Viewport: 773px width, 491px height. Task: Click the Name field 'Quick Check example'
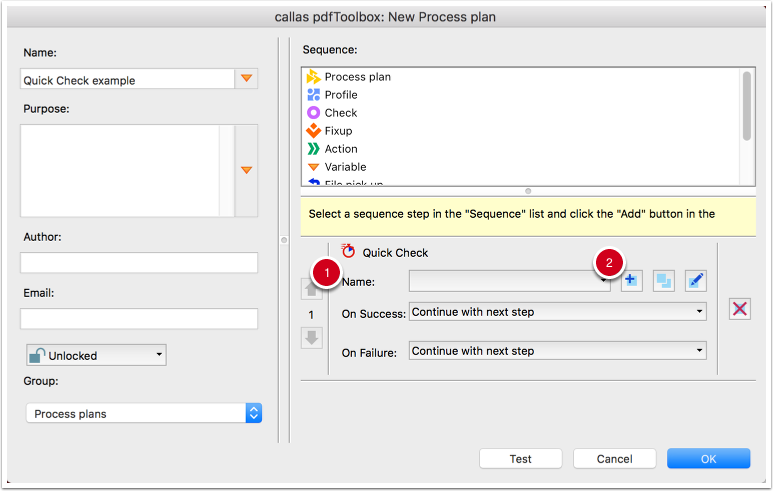pyautogui.click(x=127, y=79)
